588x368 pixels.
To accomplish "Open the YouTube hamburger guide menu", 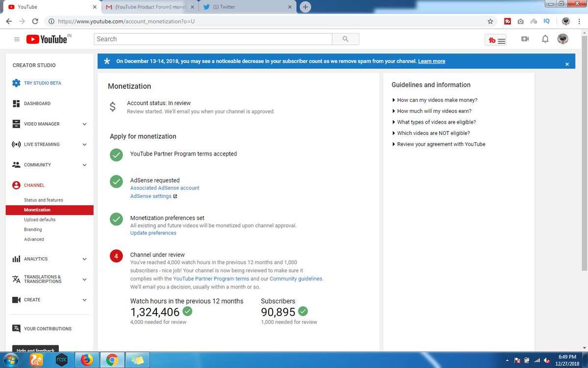I will 17,39.
